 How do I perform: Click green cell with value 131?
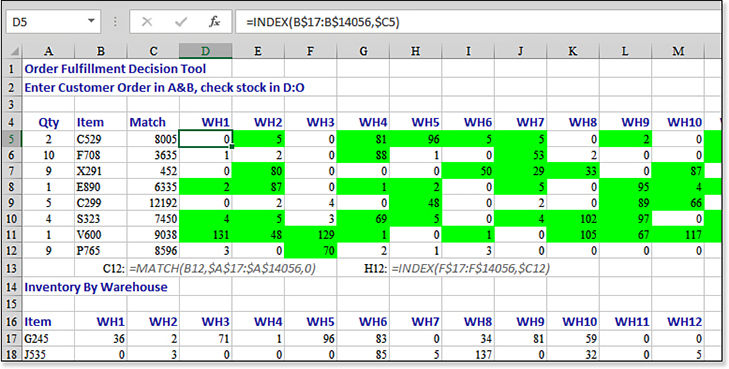(205, 235)
